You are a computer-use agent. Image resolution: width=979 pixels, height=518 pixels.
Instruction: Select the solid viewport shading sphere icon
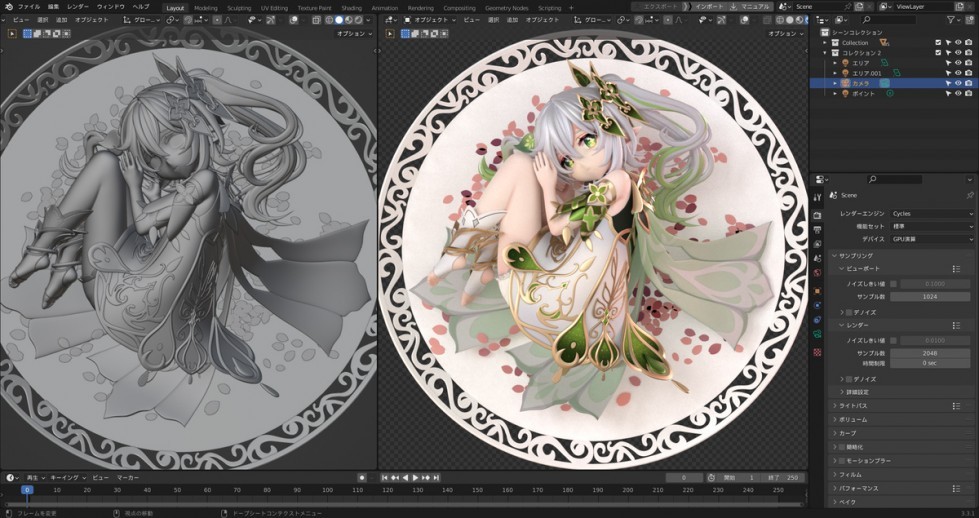coord(338,19)
